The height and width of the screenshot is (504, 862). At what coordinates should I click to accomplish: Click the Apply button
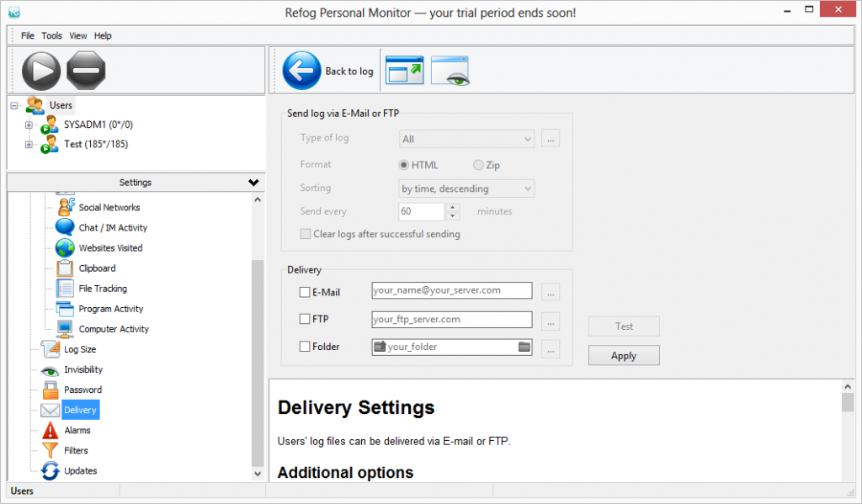pos(623,356)
